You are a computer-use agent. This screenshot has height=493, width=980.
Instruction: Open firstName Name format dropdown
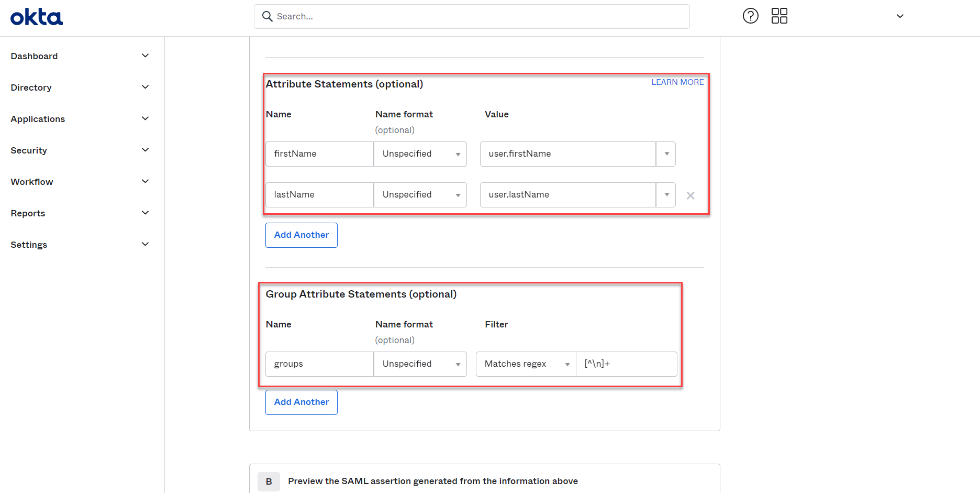420,154
